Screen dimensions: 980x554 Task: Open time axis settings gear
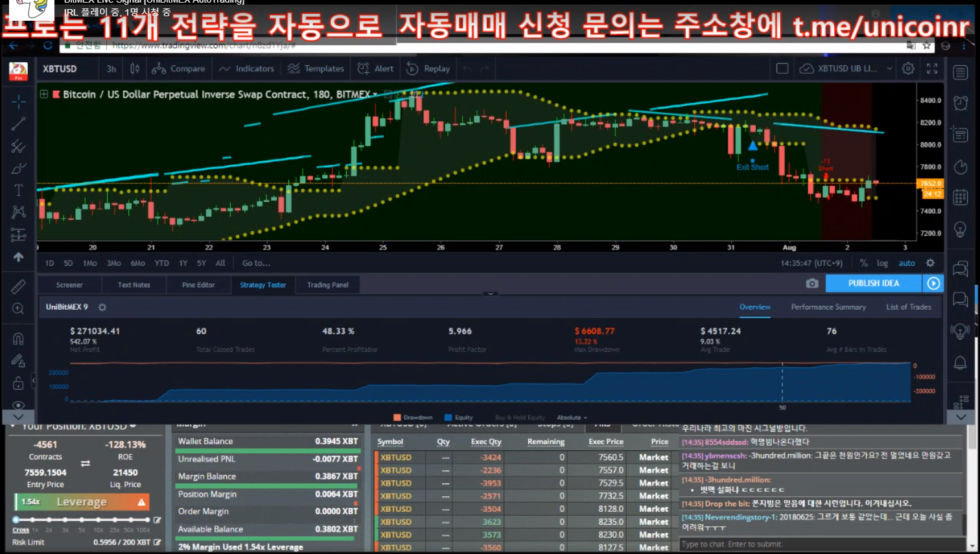[x=930, y=263]
